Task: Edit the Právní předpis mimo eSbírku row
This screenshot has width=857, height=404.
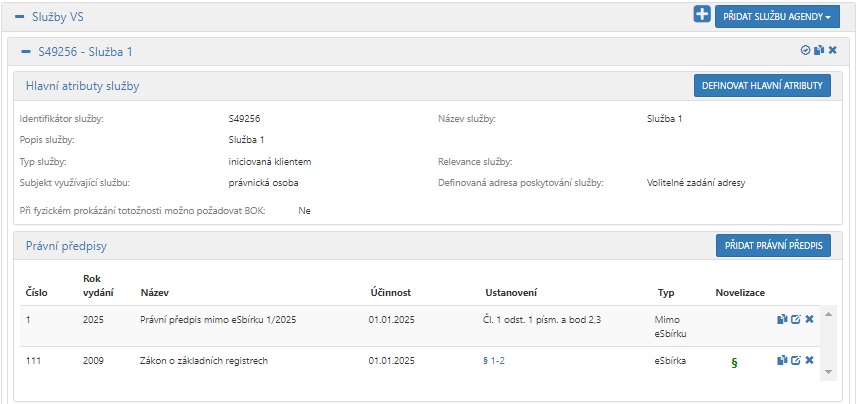Action: 796,319
